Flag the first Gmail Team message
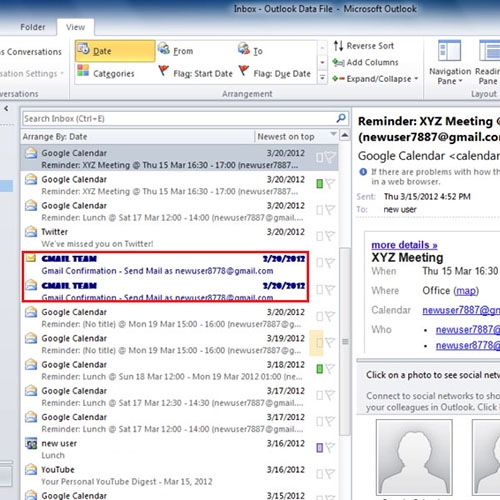 click(x=330, y=263)
